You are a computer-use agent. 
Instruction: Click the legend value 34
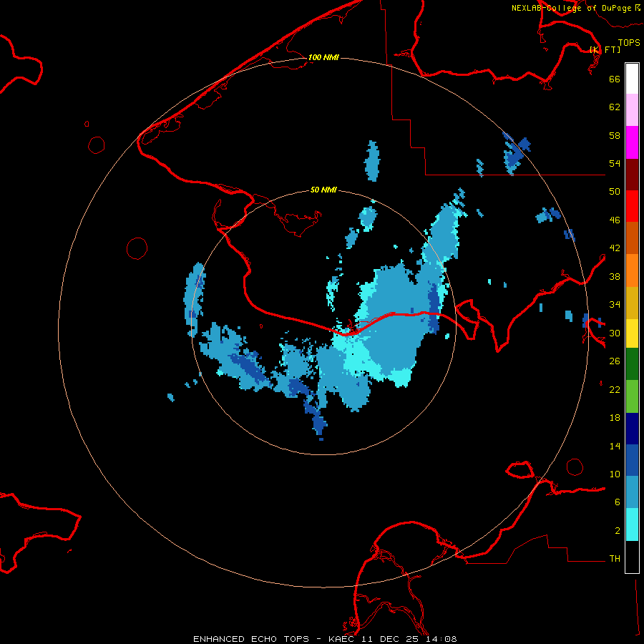(x=615, y=305)
